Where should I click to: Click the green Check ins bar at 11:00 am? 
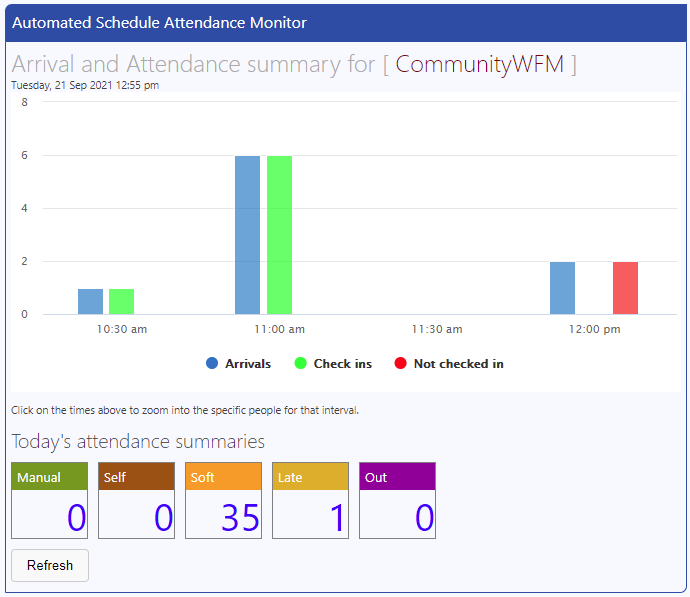click(279, 235)
